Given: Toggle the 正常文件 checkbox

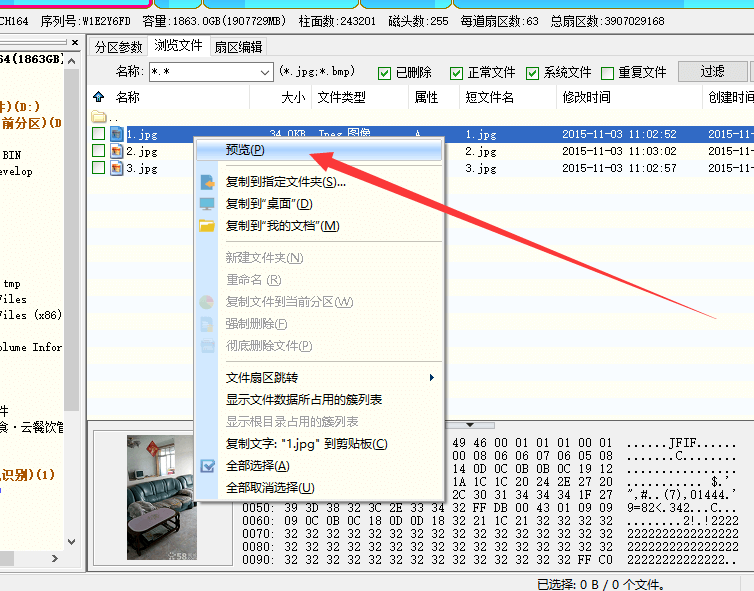Looking at the screenshot, I should [x=456, y=73].
